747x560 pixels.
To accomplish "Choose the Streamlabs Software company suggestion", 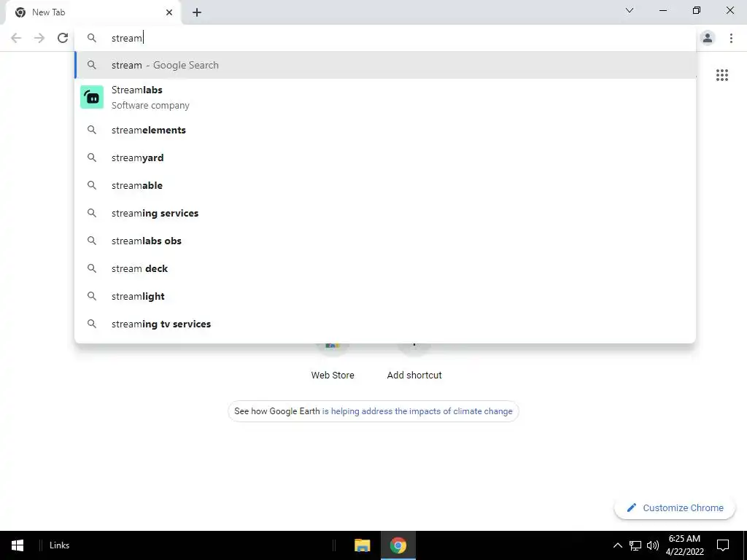I will point(385,98).
